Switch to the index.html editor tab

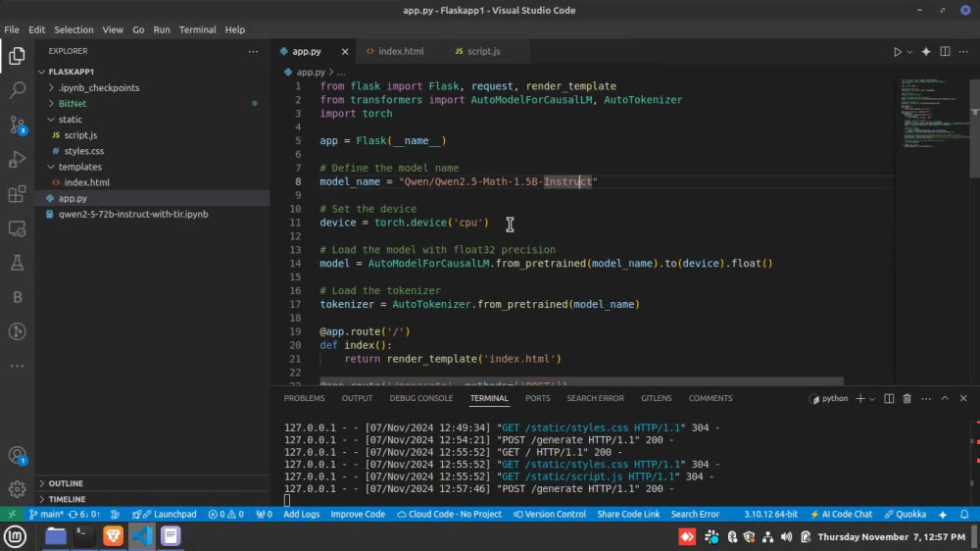coord(400,51)
